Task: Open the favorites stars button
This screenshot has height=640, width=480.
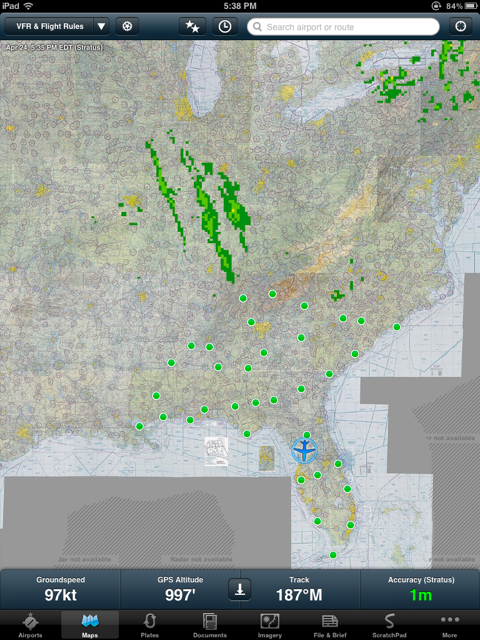Action: (193, 27)
